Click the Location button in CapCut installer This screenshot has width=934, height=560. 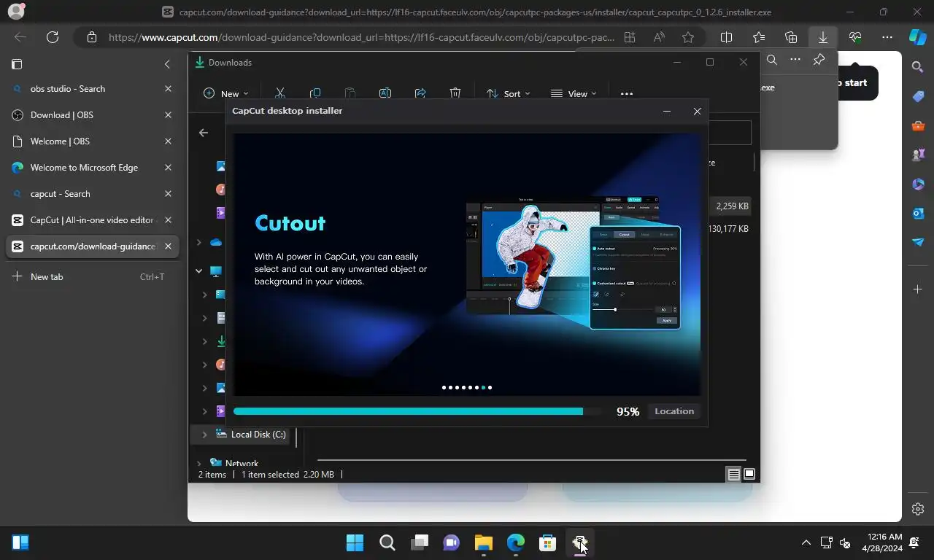674,411
